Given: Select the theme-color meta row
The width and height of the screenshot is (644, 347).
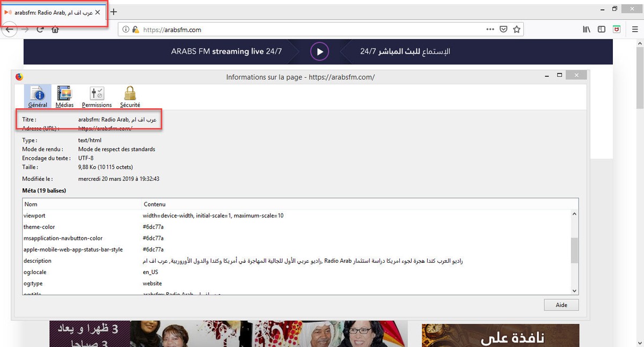Looking at the screenshot, I should pyautogui.click(x=297, y=227).
